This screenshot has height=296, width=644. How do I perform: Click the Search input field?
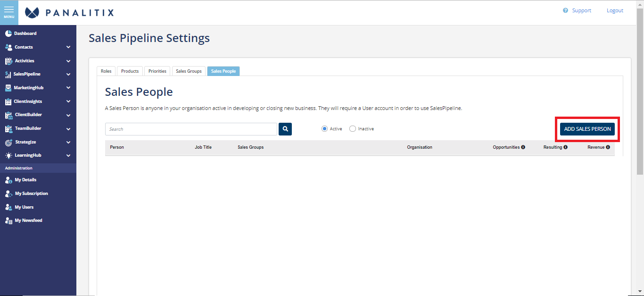click(191, 129)
